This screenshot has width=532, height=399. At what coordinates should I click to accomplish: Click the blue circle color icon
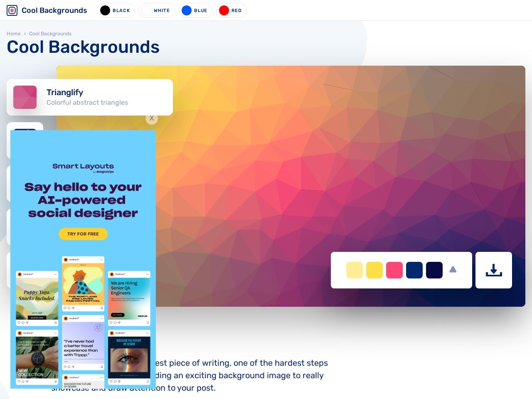[x=187, y=10]
